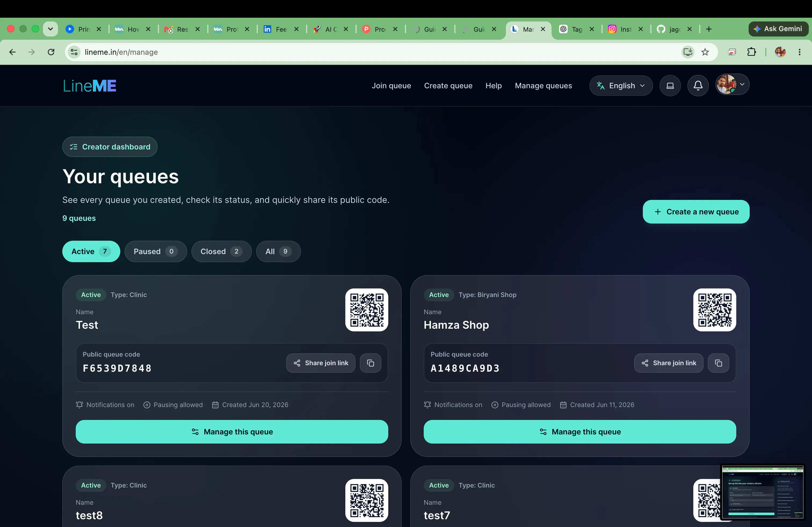This screenshot has height=527, width=812.
Task: Copy the F6539D7848 queue code
Action: [x=371, y=363]
